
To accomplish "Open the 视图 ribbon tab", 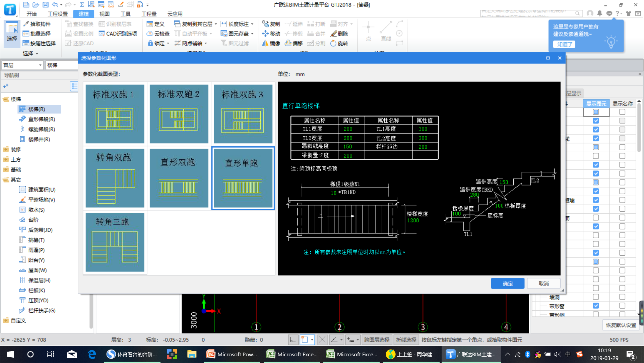I will (x=104, y=14).
